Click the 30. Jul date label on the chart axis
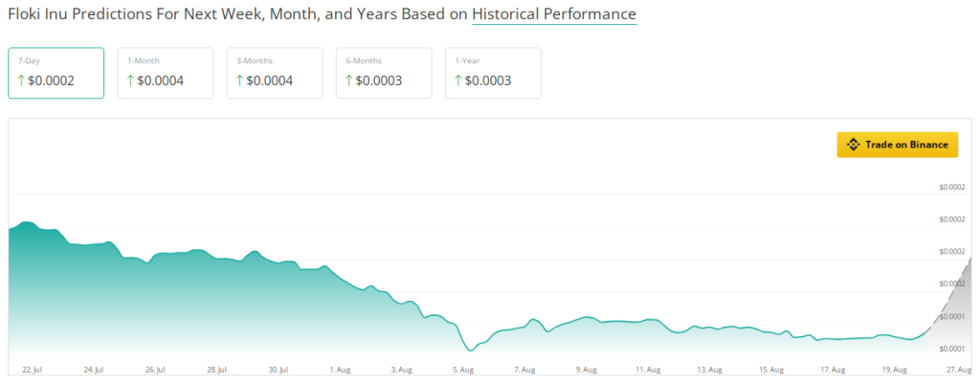Image resolution: width=980 pixels, height=386 pixels. (x=278, y=370)
